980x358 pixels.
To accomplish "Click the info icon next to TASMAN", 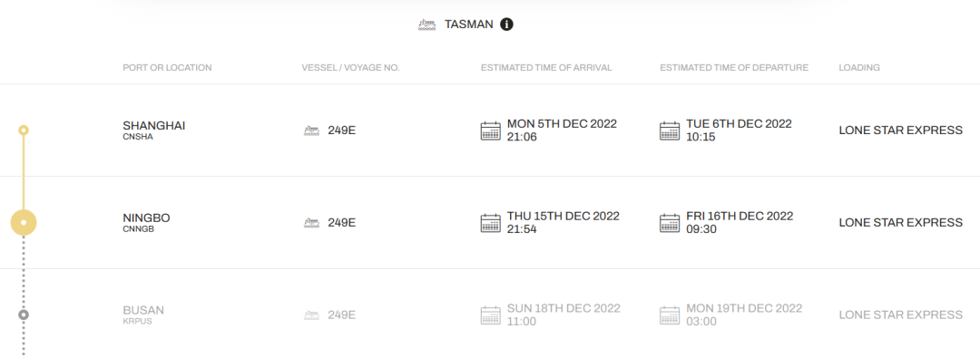I will click(506, 24).
